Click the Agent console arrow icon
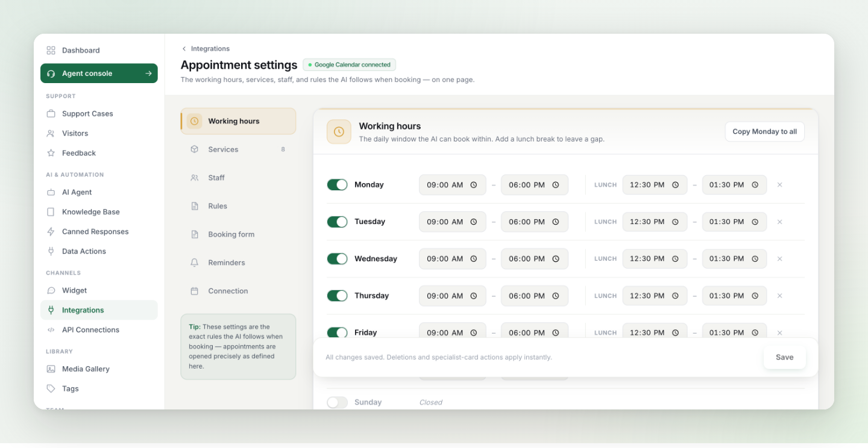 (148, 73)
